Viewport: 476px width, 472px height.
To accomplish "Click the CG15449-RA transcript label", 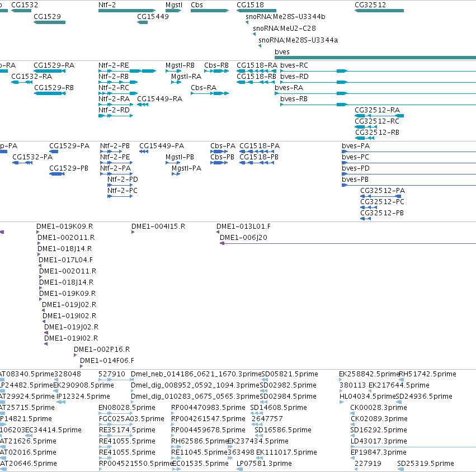I will (x=159, y=99).
